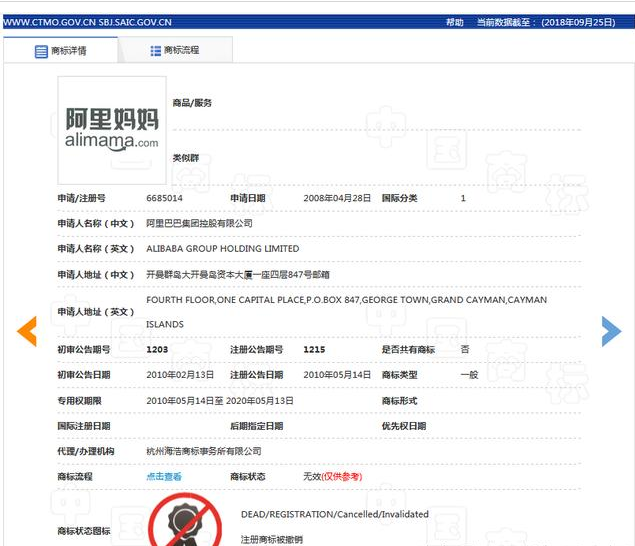The width and height of the screenshot is (635, 546).
Task: Click agency name 杭州海浩商标事务所有限公司
Action: tap(204, 452)
